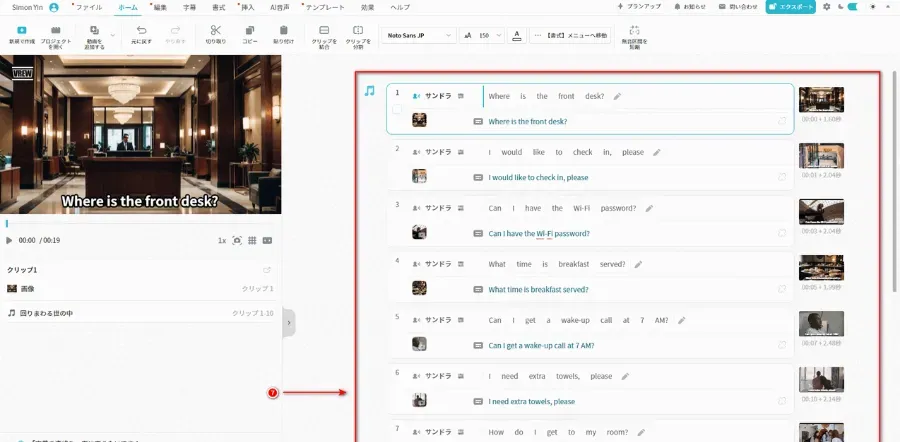Click the 貼り付け paste icon
This screenshot has height=442, width=900.
click(x=284, y=30)
